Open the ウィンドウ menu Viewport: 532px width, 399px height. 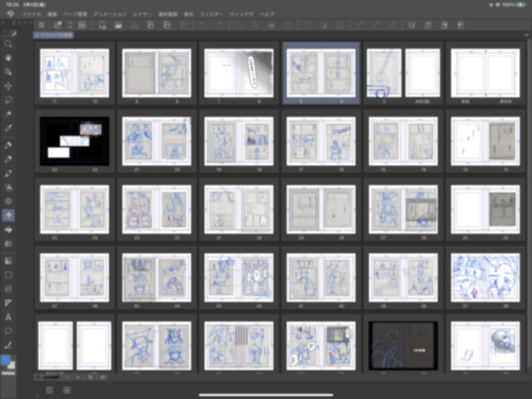pyautogui.click(x=242, y=14)
